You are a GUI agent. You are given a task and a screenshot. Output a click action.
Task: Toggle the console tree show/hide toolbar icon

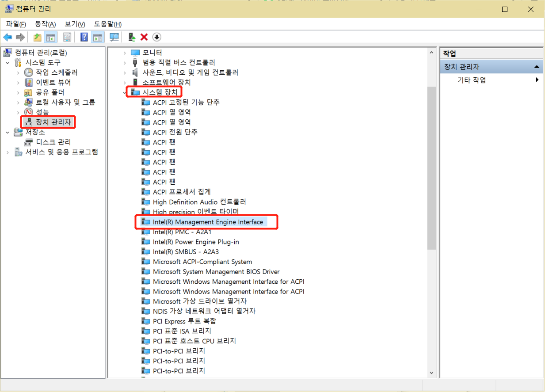pos(52,37)
